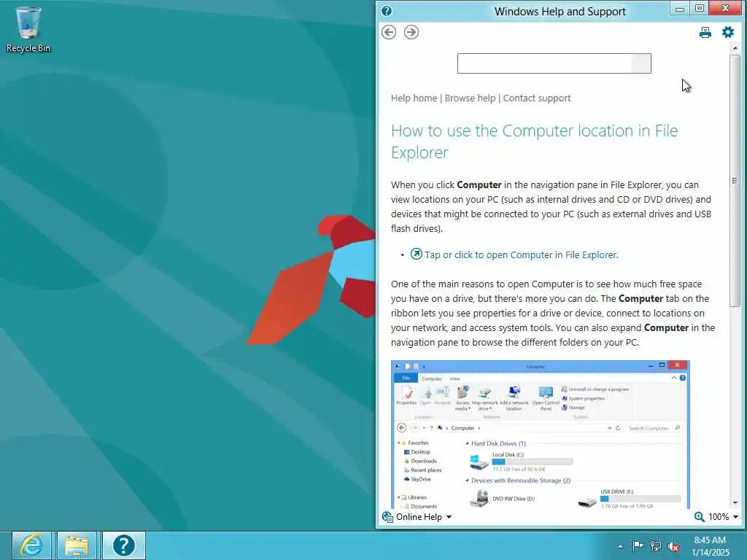Viewport: 747px width, 560px height.
Task: Click the network icon in system tray
Action: coord(656,546)
